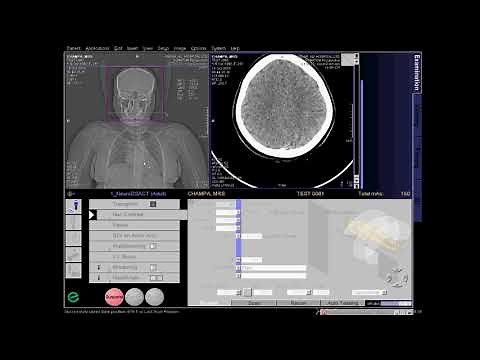The width and height of the screenshot is (480, 360).
Task: Open fourth parameter dropdown with short field
Action: [238, 236]
